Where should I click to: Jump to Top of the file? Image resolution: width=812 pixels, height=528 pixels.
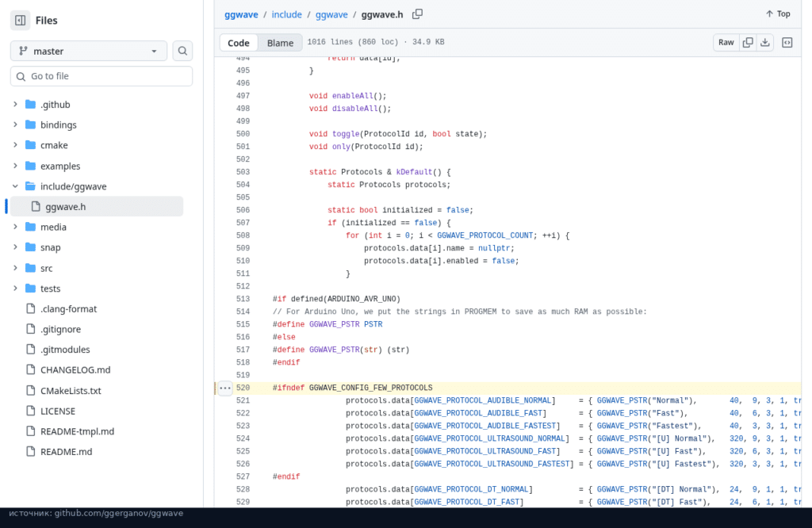[778, 14]
